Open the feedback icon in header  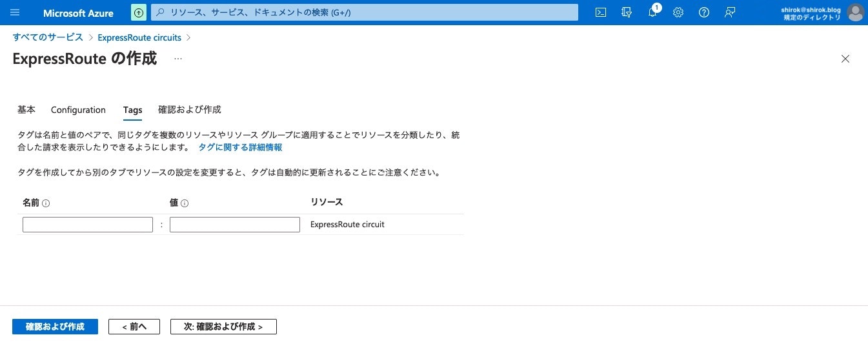[730, 12]
